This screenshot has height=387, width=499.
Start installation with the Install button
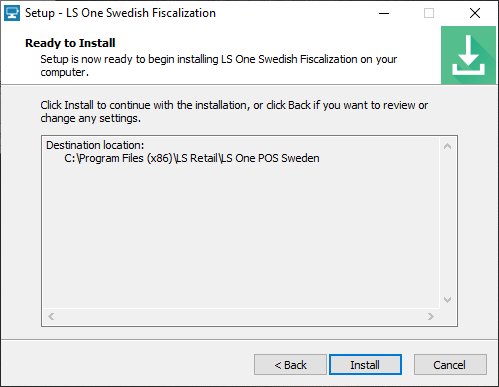tap(365, 365)
